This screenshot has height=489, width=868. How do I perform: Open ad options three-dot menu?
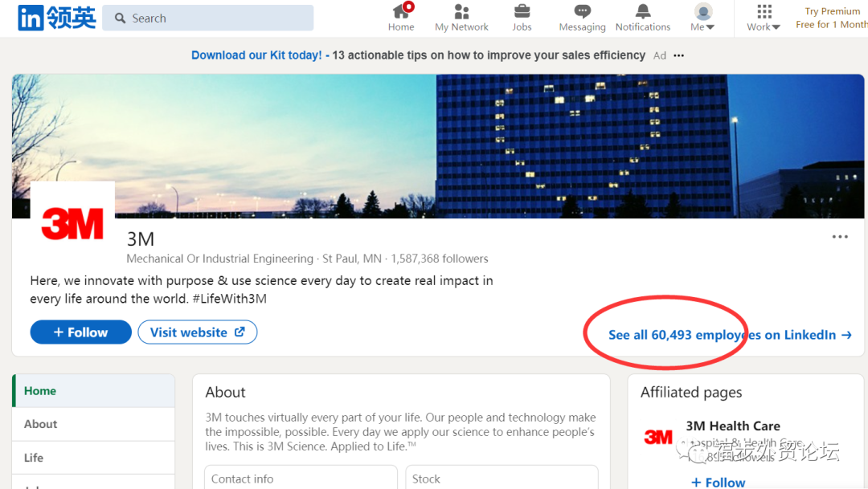[678, 55]
